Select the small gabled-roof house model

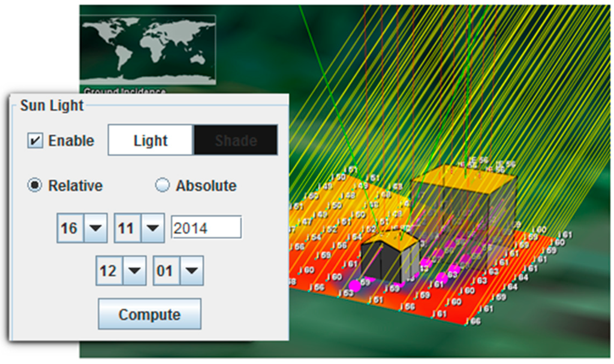pos(390,258)
